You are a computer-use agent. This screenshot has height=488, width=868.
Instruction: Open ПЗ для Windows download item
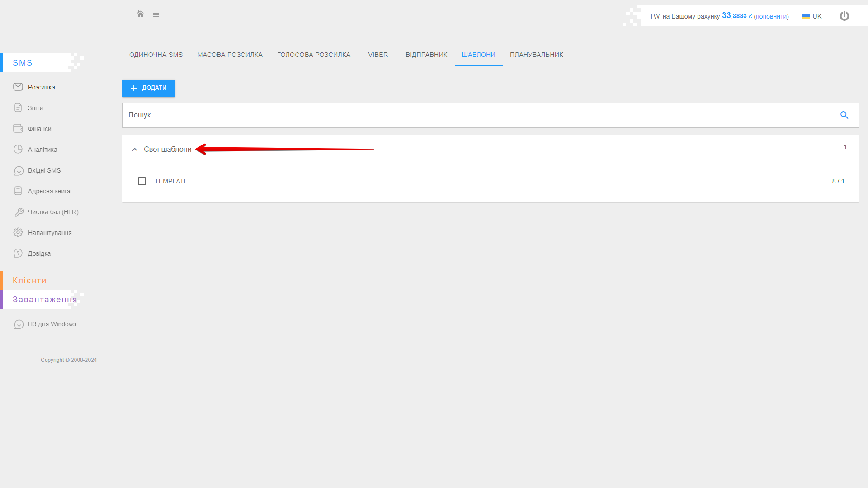tap(52, 324)
